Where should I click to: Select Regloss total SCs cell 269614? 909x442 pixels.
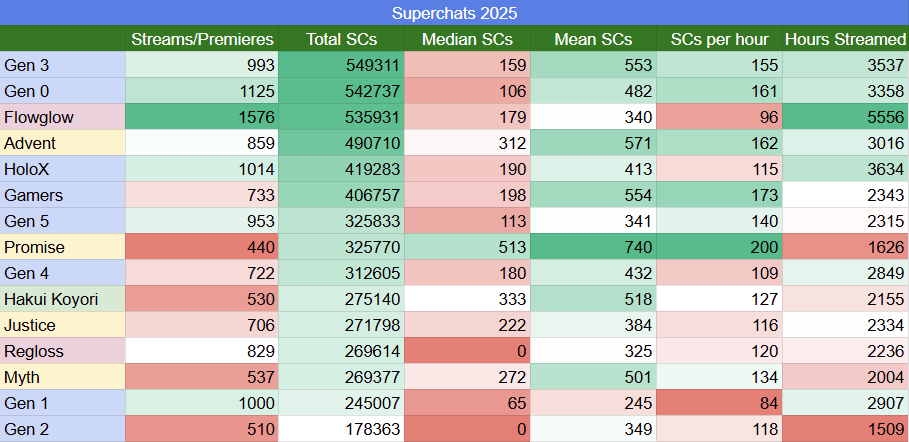click(x=341, y=351)
